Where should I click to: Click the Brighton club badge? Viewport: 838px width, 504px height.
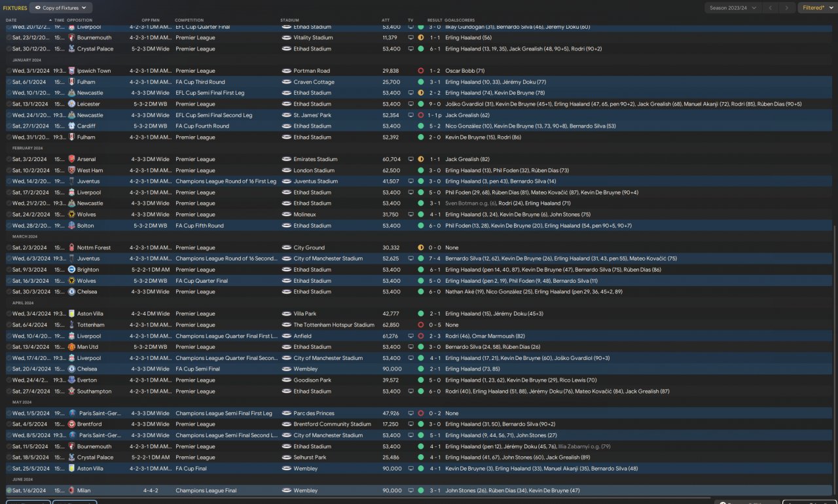(72, 270)
